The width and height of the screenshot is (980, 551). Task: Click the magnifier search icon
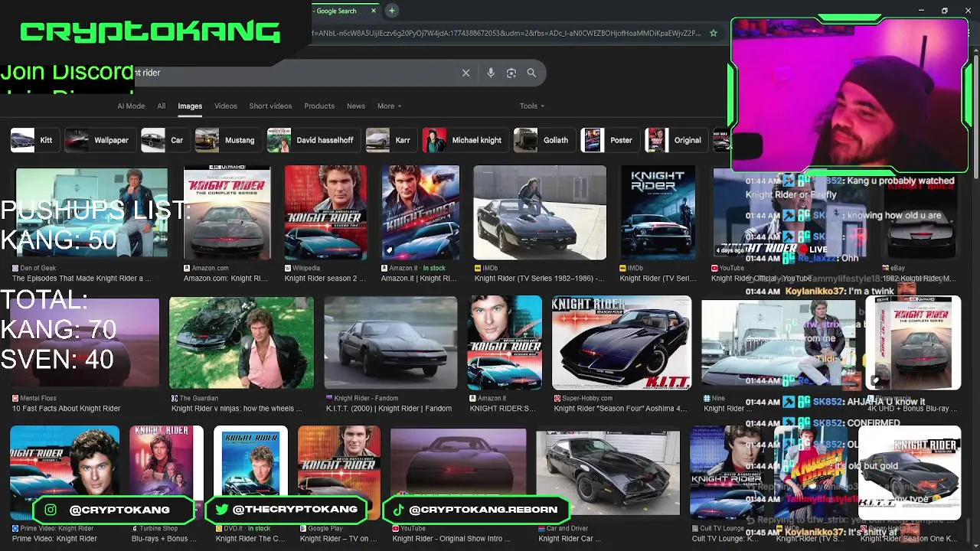(x=531, y=73)
